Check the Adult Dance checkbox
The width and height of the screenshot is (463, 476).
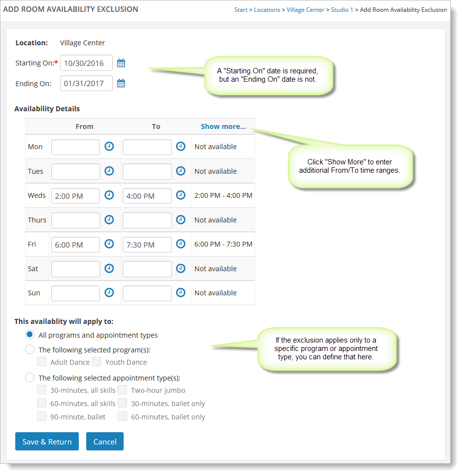click(42, 362)
